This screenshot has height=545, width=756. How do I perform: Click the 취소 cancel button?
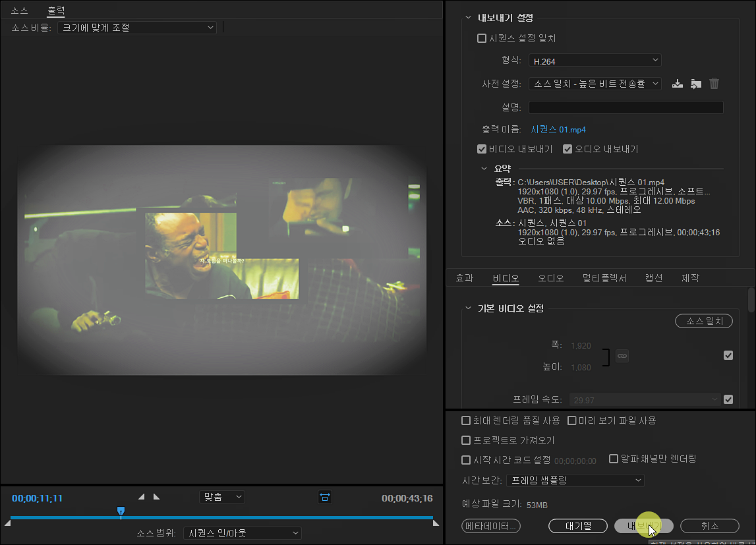(x=710, y=526)
